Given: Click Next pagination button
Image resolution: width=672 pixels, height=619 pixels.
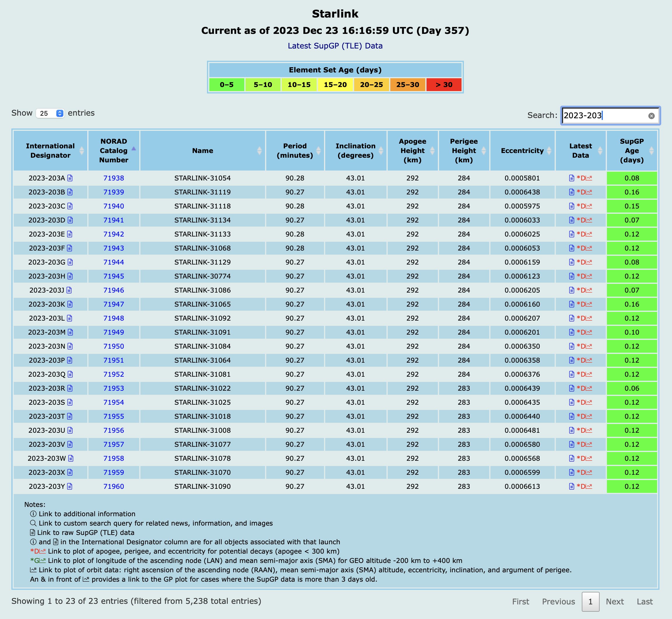Looking at the screenshot, I should (614, 601).
